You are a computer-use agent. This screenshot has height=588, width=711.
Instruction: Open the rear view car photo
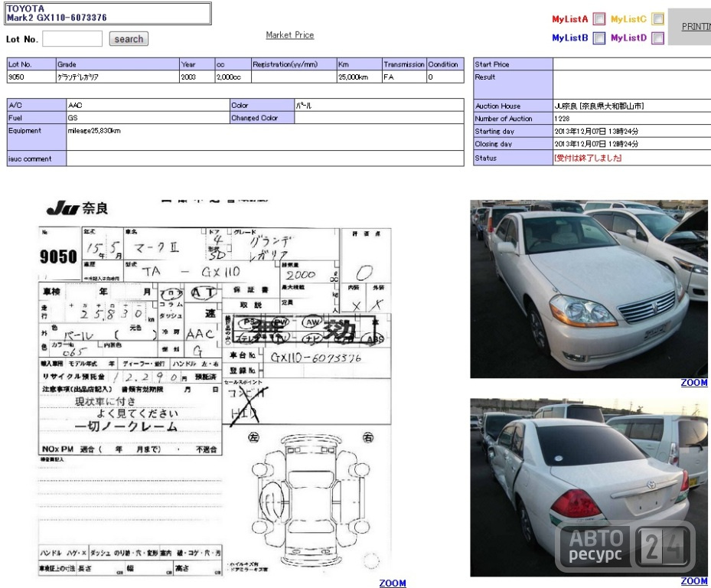coord(589,487)
